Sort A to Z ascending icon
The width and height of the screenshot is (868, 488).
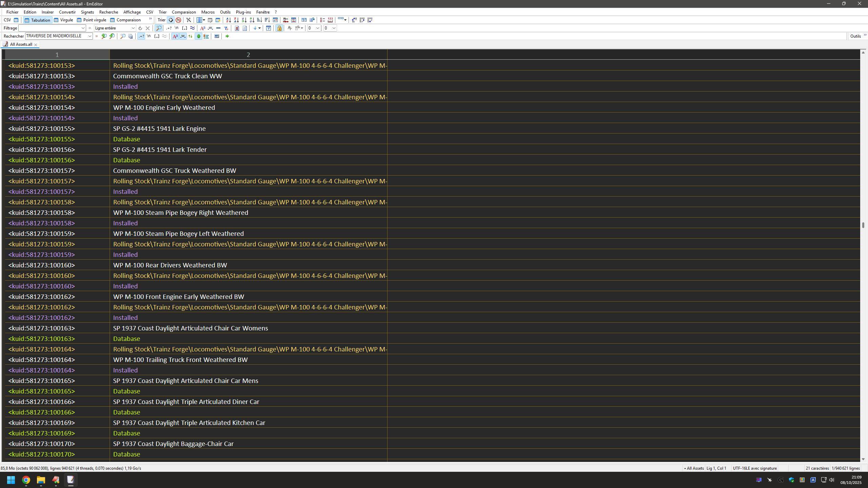229,20
